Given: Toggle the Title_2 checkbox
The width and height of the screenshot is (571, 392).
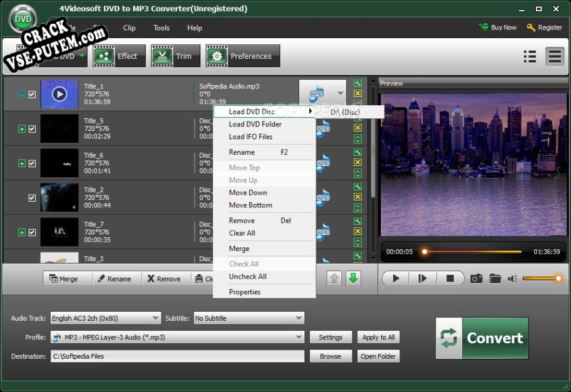Looking at the screenshot, I should coord(33,198).
